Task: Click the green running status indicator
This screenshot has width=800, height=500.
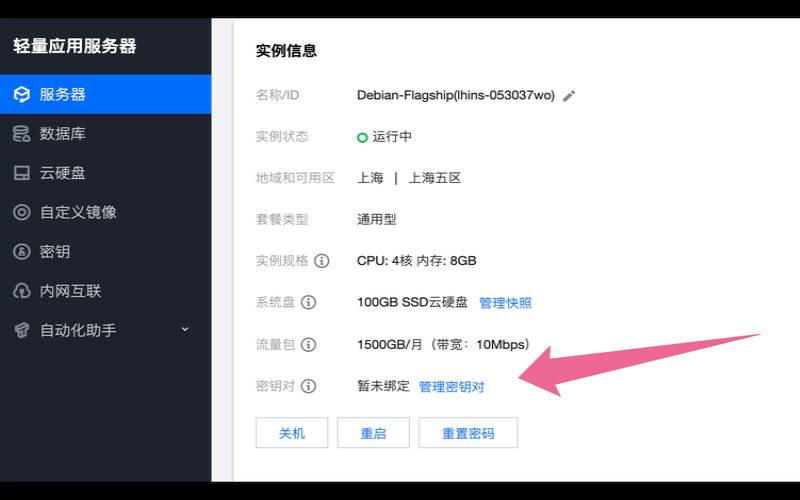Action: pyautogui.click(x=362, y=137)
